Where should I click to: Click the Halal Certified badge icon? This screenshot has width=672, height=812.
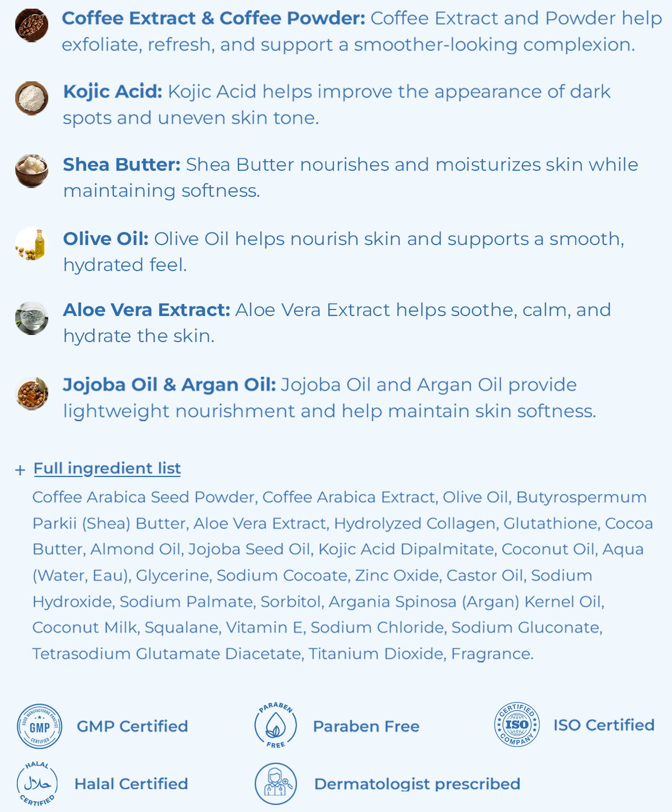point(37,784)
